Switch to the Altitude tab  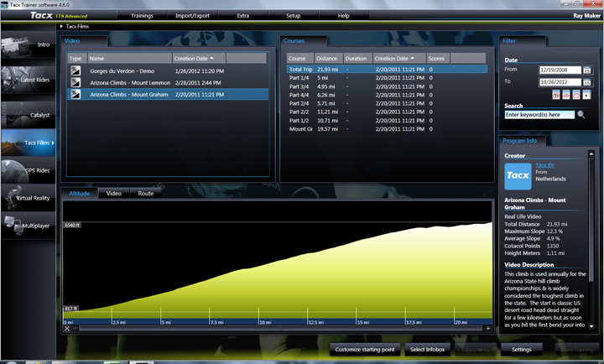click(80, 194)
